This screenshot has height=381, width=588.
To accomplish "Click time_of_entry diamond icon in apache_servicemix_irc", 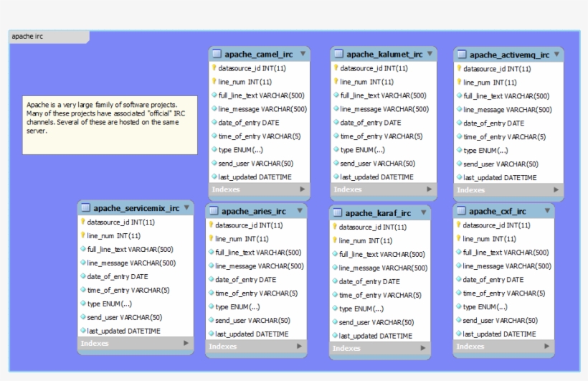I will click(x=83, y=289).
